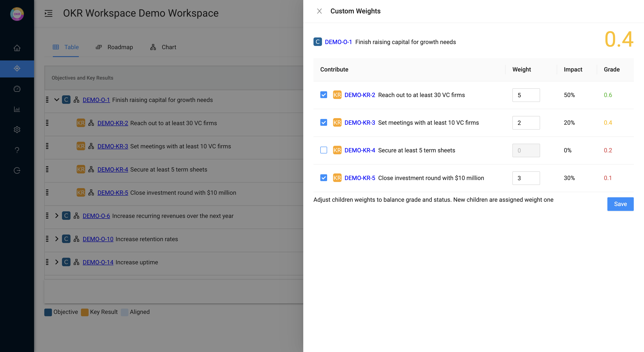Collapse the DEMO-O-1 objective row
644x352 pixels.
[57, 100]
